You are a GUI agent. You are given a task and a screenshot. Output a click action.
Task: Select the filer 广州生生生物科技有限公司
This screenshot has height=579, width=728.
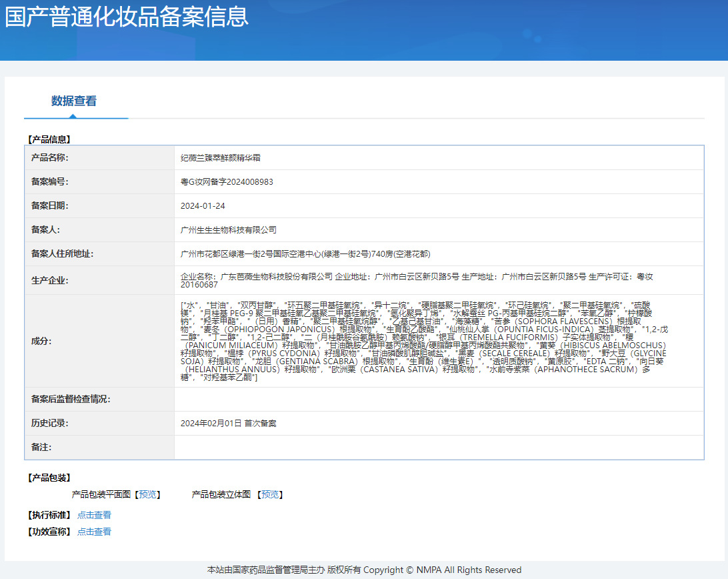click(x=228, y=230)
